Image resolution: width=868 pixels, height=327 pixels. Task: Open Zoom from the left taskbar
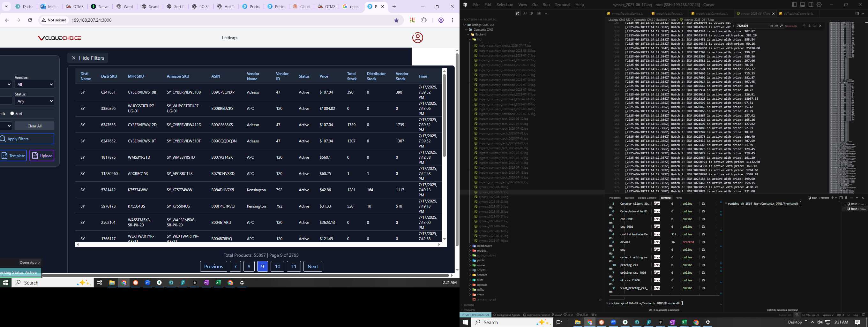(x=147, y=283)
